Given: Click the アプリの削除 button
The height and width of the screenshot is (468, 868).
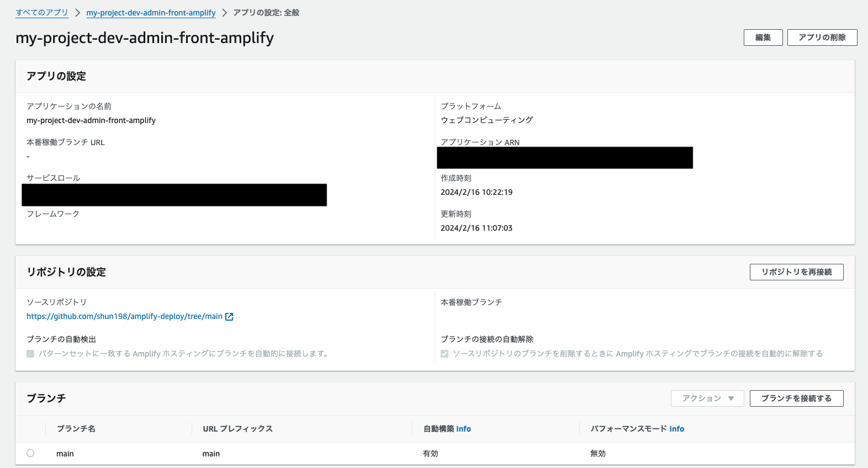Looking at the screenshot, I should click(x=822, y=38).
